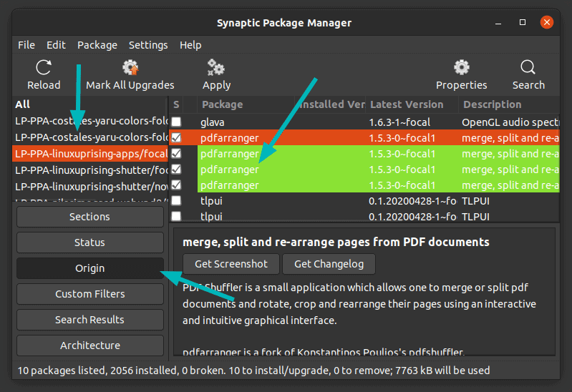Toggle checkbox of the orange pdfarranger row
Viewport: 572px width, 392px height.
pyautogui.click(x=176, y=137)
